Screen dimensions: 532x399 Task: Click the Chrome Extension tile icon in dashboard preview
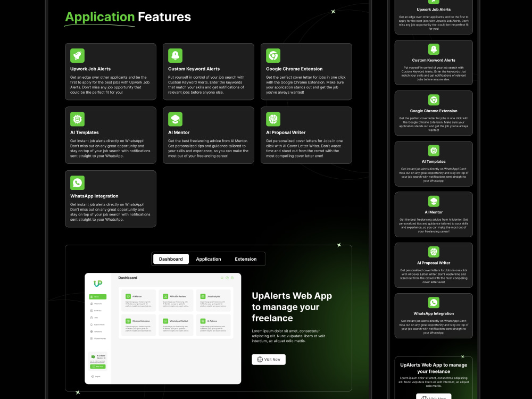point(128,321)
